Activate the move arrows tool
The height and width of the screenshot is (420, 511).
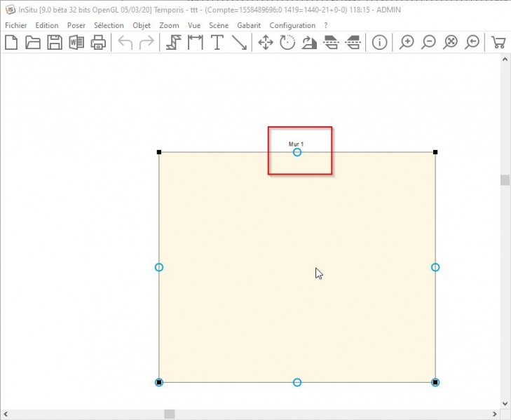click(x=266, y=43)
